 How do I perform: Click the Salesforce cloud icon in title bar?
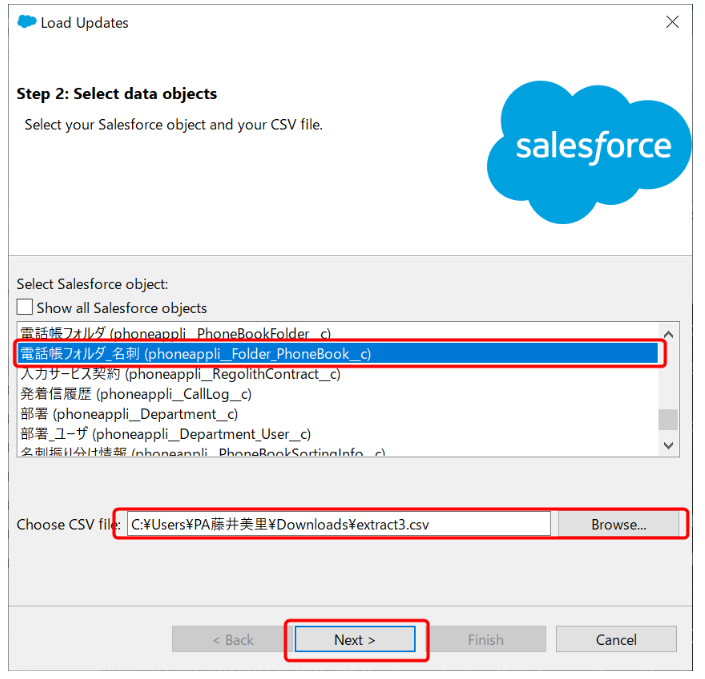pyautogui.click(x=27, y=22)
